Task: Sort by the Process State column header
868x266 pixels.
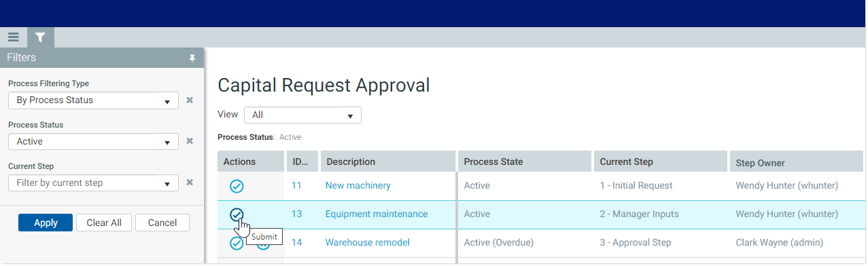Action: tap(525, 161)
